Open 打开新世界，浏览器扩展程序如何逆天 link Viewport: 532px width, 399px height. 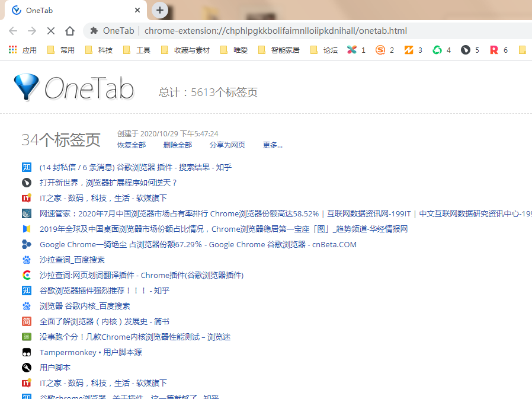point(108,183)
